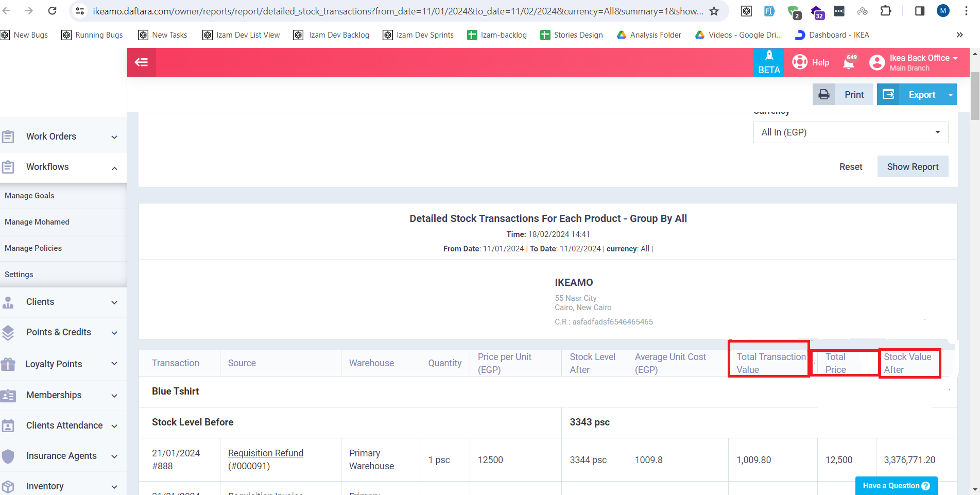Viewport: 980px width, 495px height.
Task: Bookmark this page with the star icon
Action: click(714, 11)
